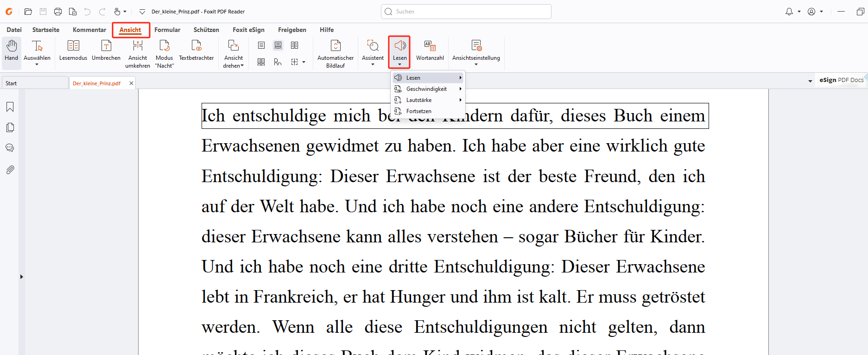The image size is (868, 355).
Task: Open the customize quick access toolbar menu
Action: [142, 12]
